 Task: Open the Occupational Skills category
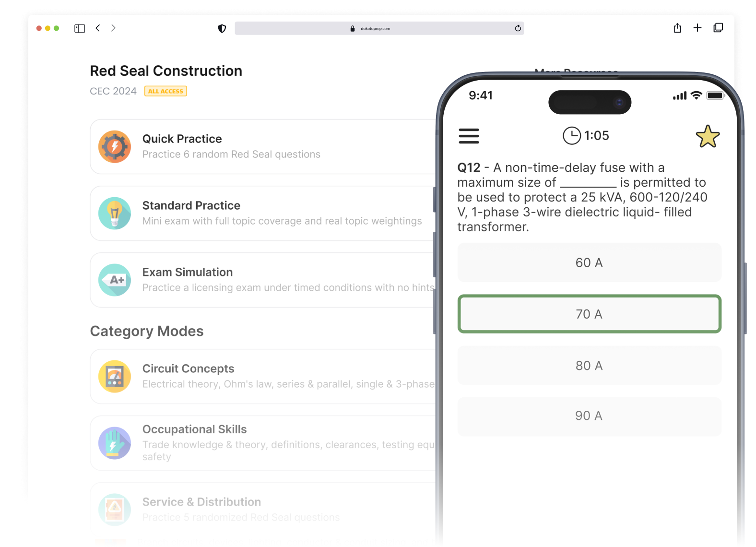coord(263,443)
